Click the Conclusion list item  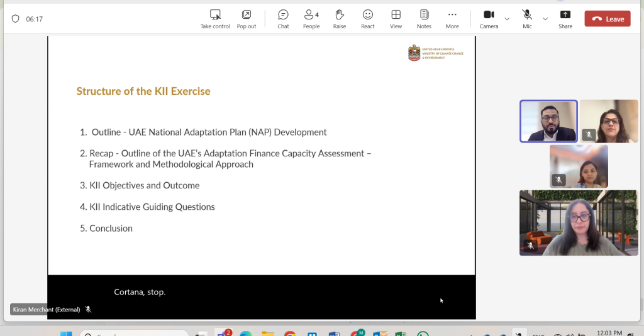106,228
